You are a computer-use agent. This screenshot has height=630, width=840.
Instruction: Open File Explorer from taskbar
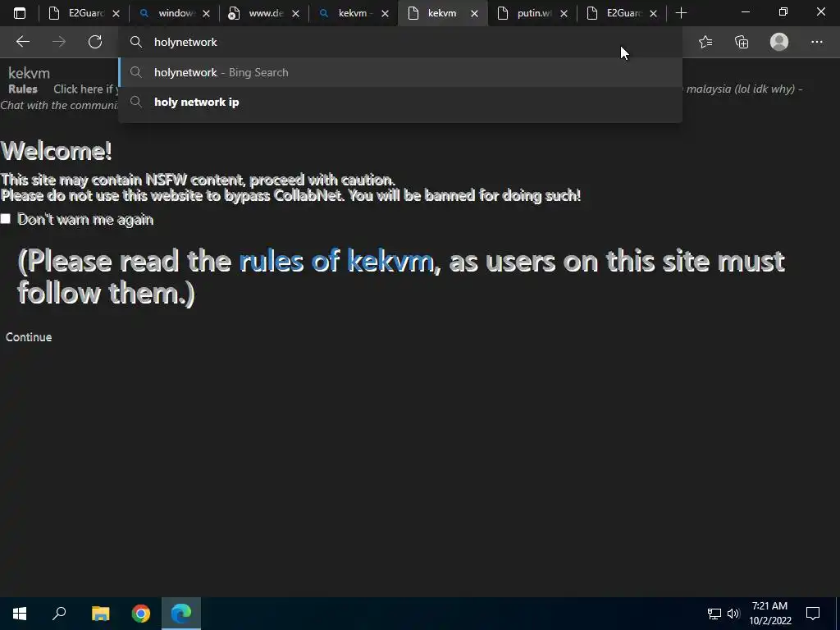(100, 614)
